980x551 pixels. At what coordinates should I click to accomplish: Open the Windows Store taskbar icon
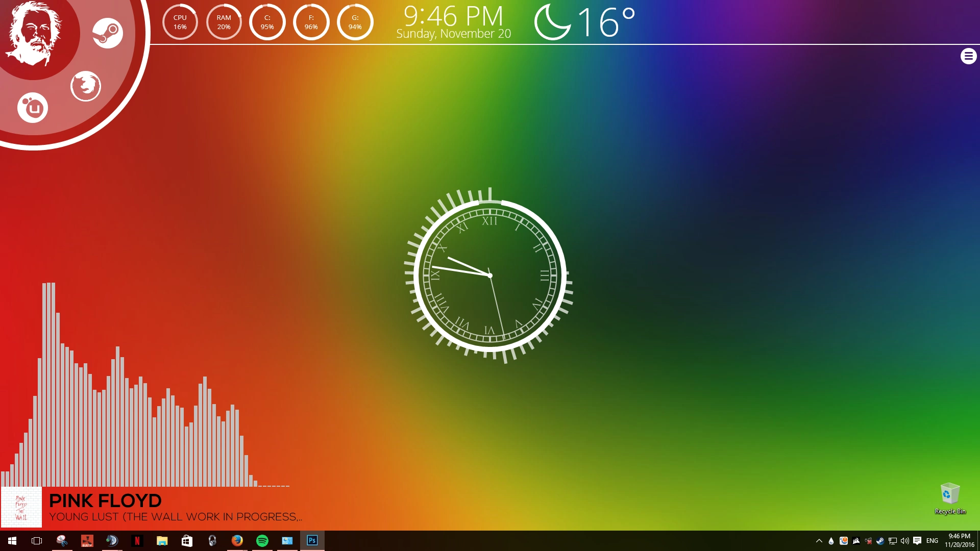coord(187,541)
